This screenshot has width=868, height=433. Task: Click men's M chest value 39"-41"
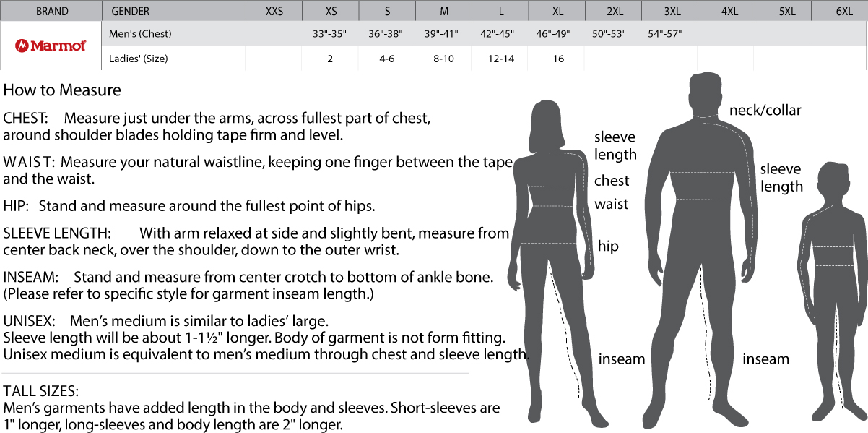point(443,34)
